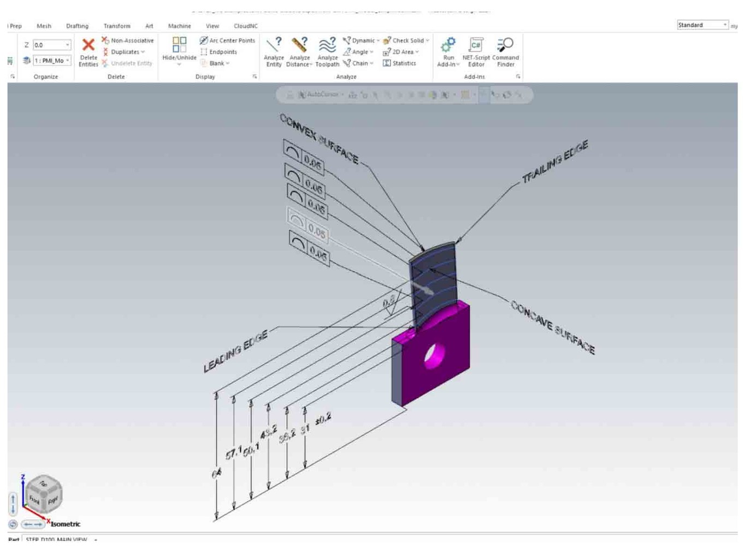
Task: Expand the Duplicates dropdown arrow
Action: [x=143, y=52]
